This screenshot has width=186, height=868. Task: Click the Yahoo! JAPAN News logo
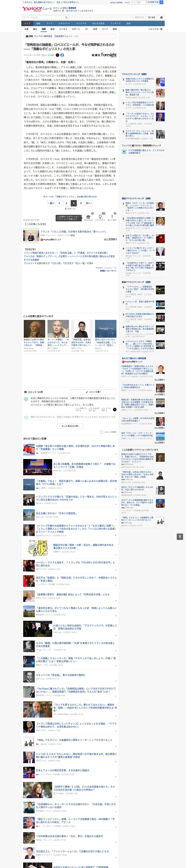[x=37, y=9]
